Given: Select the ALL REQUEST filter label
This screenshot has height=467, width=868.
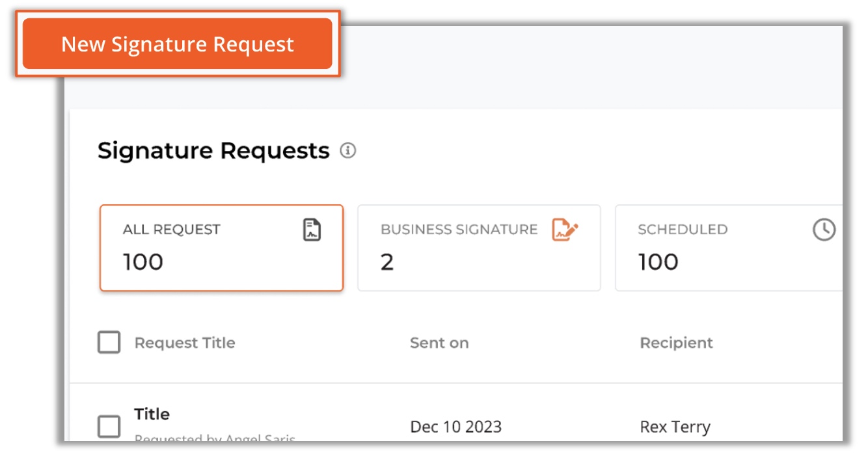Looking at the screenshot, I should (x=172, y=230).
